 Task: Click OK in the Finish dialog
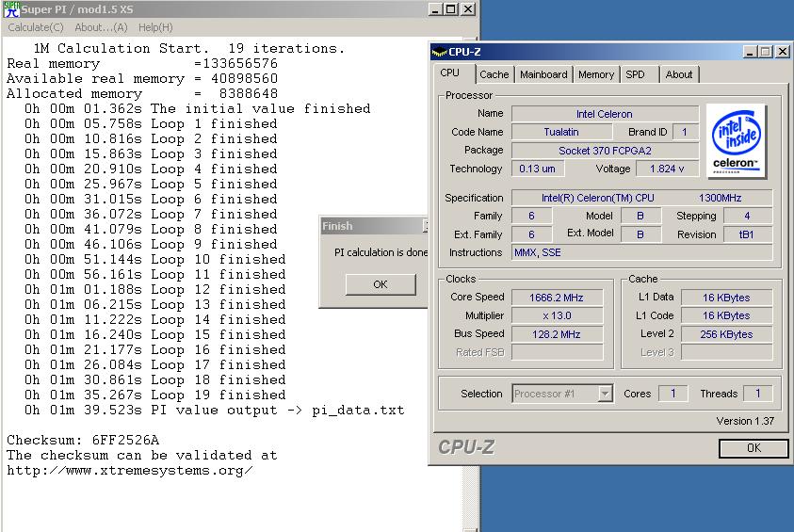click(x=381, y=284)
